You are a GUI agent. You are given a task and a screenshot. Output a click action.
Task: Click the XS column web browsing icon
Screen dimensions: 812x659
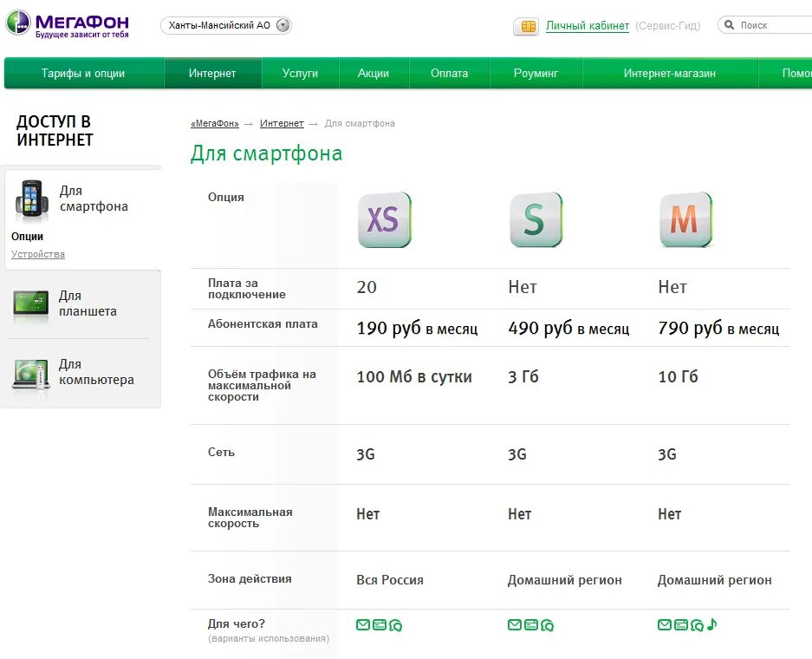tap(380, 625)
